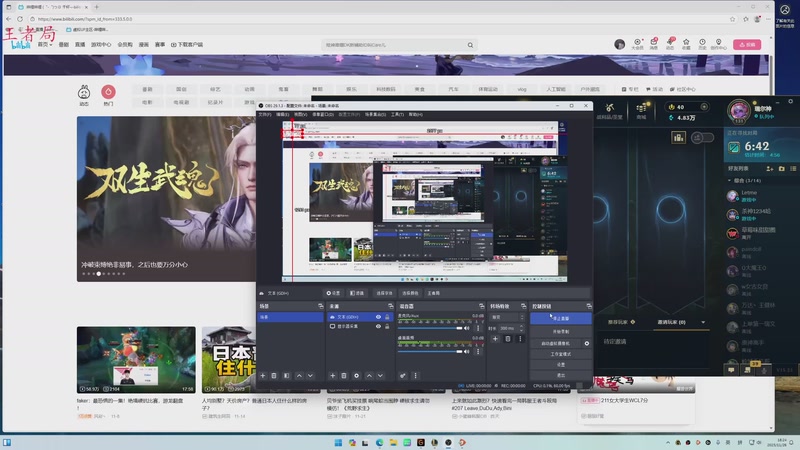Toggle the lock on 文本 (GDI+) source
800x450 pixels.
point(388,317)
